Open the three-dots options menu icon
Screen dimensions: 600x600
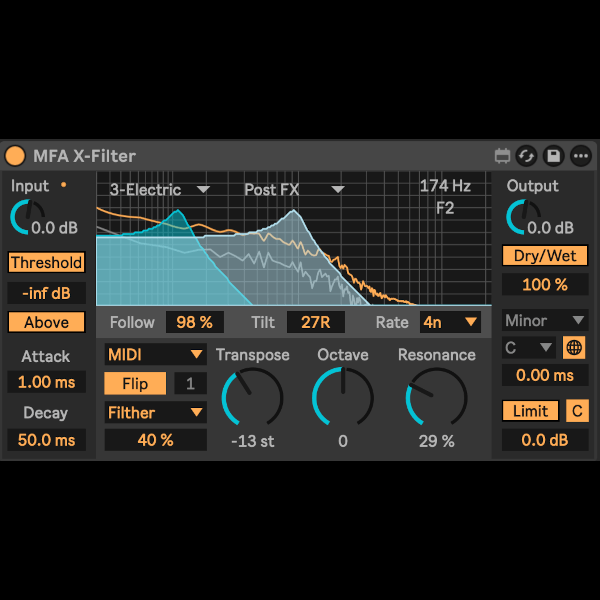tap(580, 156)
